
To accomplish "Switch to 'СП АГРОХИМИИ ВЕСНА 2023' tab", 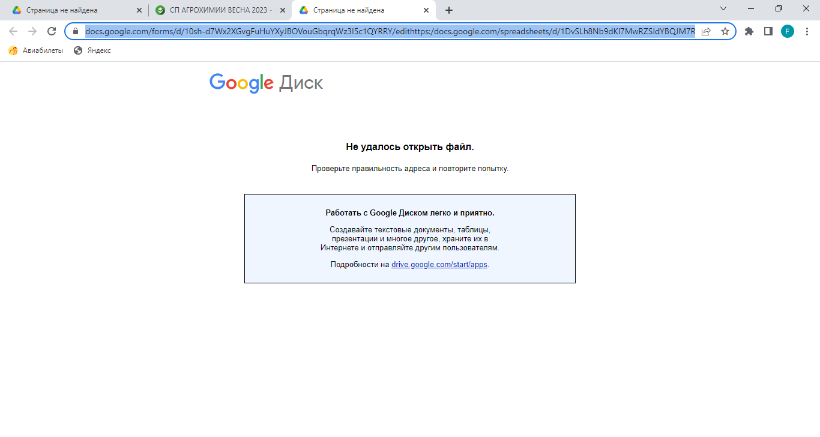I will pyautogui.click(x=220, y=10).
